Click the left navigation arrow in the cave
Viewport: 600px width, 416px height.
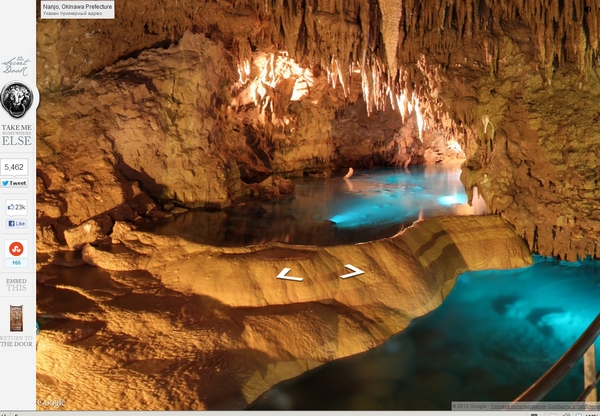pos(289,274)
